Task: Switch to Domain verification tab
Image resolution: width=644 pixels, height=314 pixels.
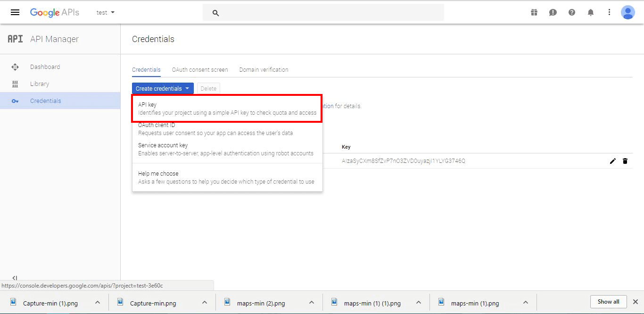Action: (x=264, y=70)
